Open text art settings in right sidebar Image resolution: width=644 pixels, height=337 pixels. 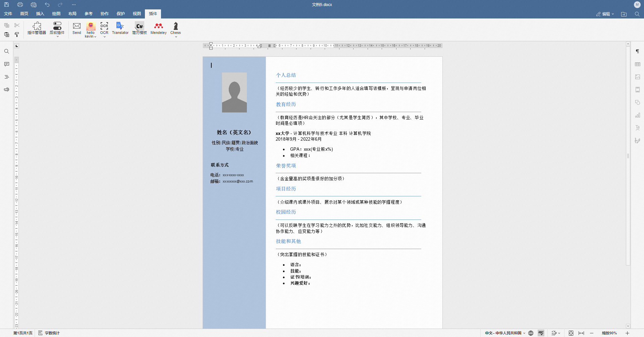pyautogui.click(x=638, y=128)
